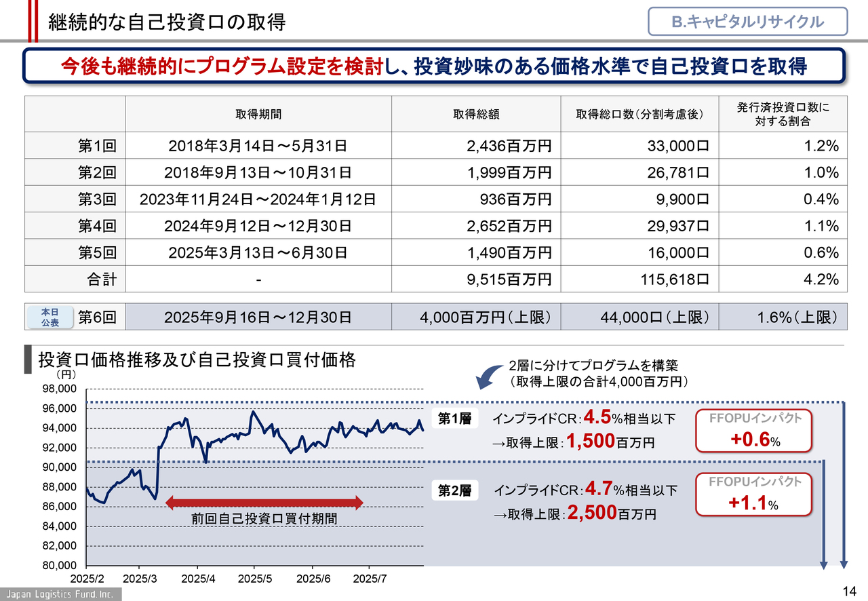This screenshot has height=601, width=868.
Task: Click the 2025/5 label on chart axis
Action: click(x=256, y=579)
